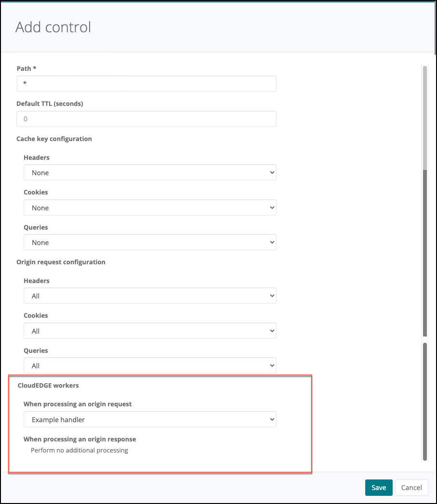Open Headers dropdown under Cache key configuration
This screenshot has width=437, height=504.
pyautogui.click(x=150, y=173)
